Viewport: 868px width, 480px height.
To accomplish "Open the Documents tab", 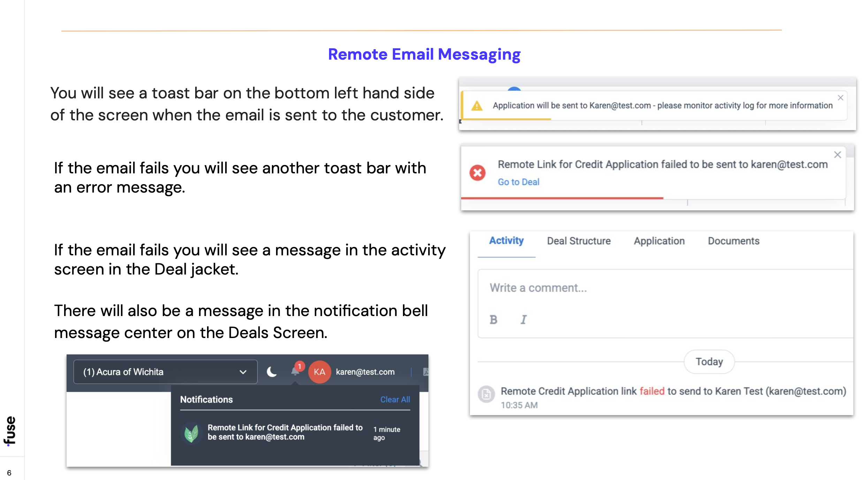I will (x=733, y=241).
